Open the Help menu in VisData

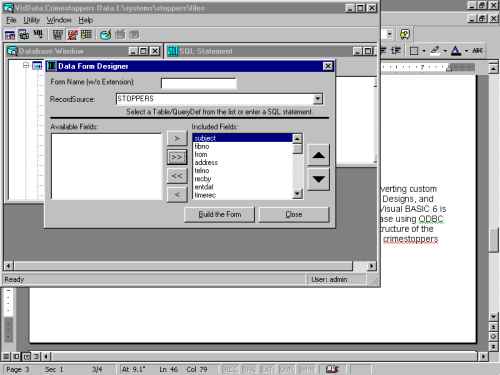pyautogui.click(x=86, y=20)
